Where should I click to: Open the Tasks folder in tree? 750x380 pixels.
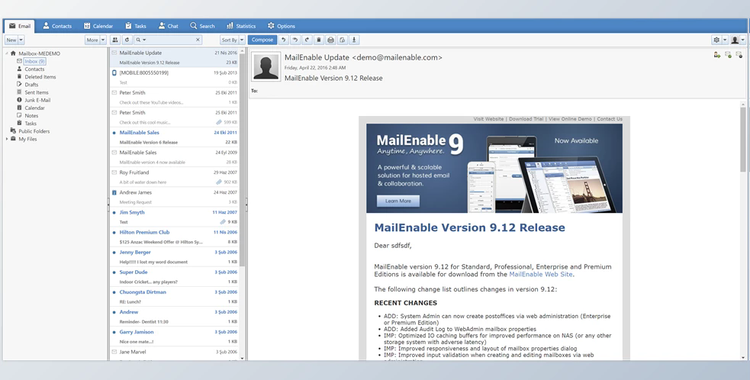click(x=31, y=123)
